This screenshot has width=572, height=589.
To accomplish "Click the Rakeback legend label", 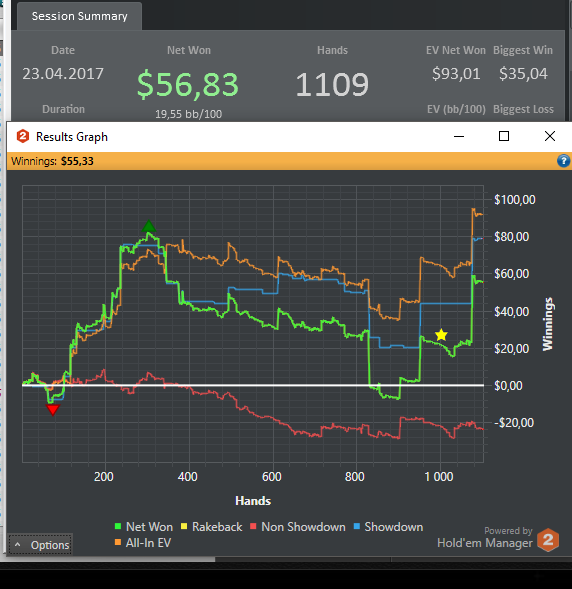I will tap(217, 527).
